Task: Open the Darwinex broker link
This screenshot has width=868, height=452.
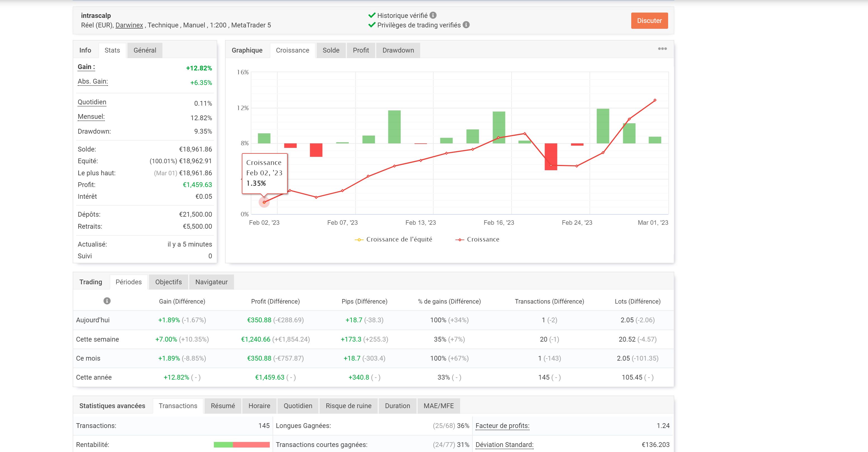Action: click(x=129, y=25)
